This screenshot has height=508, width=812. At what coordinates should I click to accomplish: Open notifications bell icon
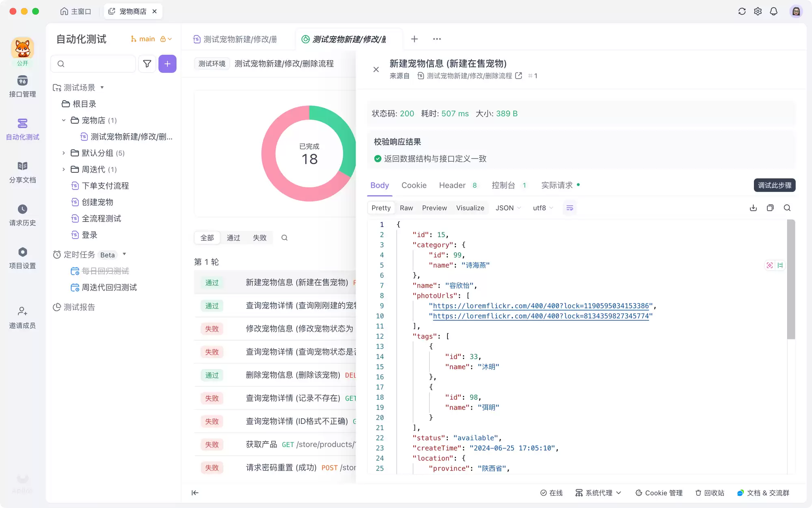coord(773,11)
